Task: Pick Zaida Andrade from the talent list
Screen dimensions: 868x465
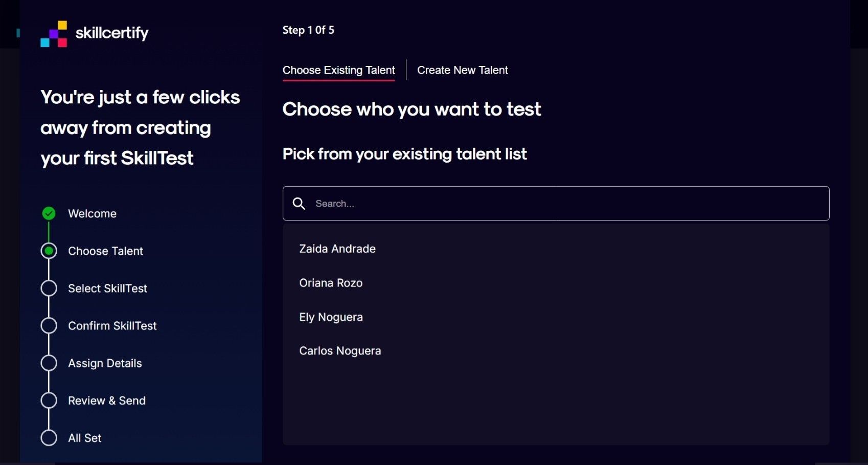Action: click(x=337, y=249)
